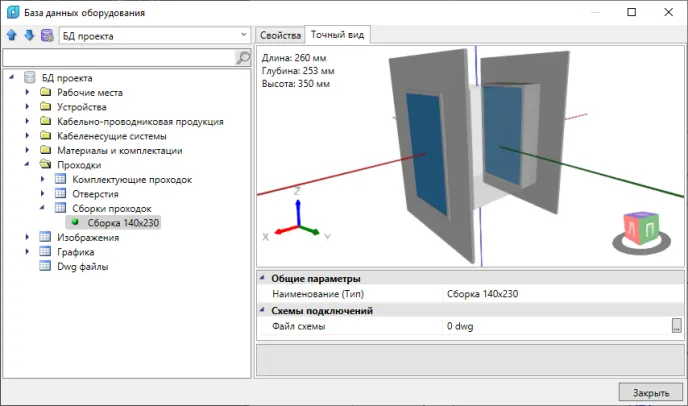Expand the Рабочие места folder
Viewport: 688px width, 406px height.
28,92
